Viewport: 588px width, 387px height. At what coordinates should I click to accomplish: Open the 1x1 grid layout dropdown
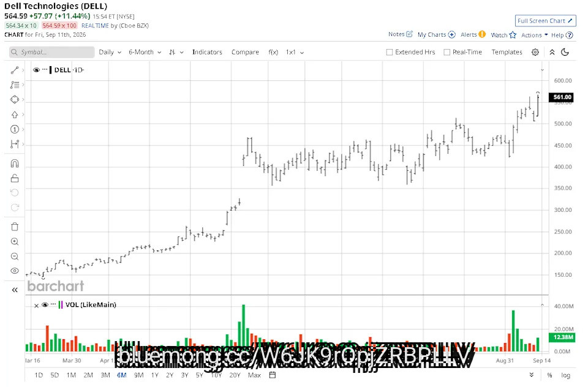tap(295, 52)
